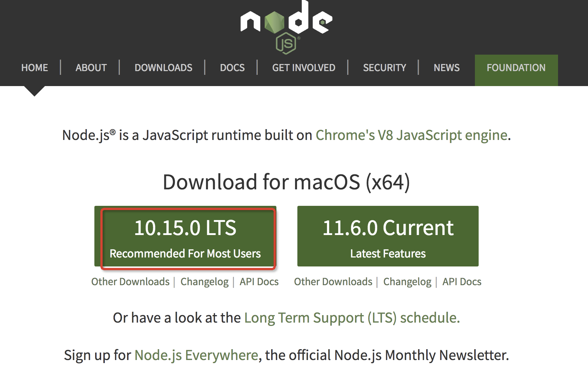
Task: Open the GET INVOLVED section
Action: 304,68
